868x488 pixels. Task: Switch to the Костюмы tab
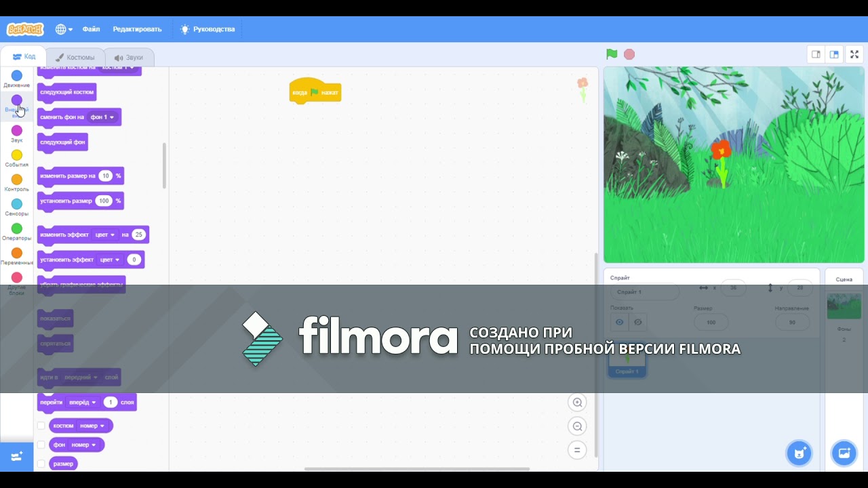[x=75, y=58]
